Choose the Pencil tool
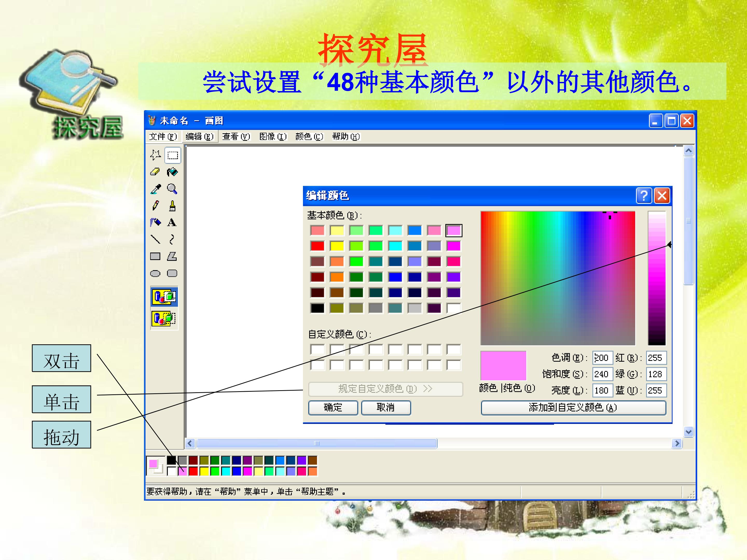 point(155,206)
